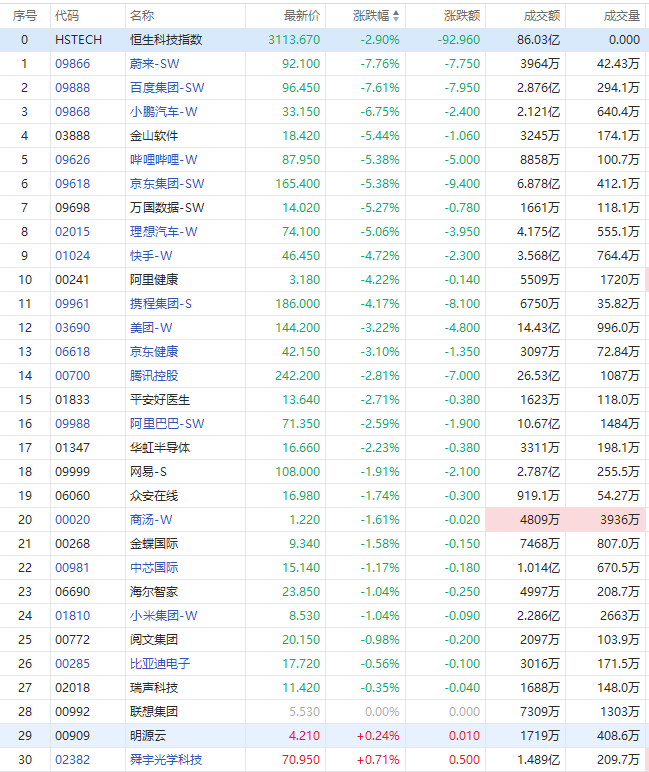The width and height of the screenshot is (649, 772).
Task: Click the 序号 column header
Action: point(25,16)
